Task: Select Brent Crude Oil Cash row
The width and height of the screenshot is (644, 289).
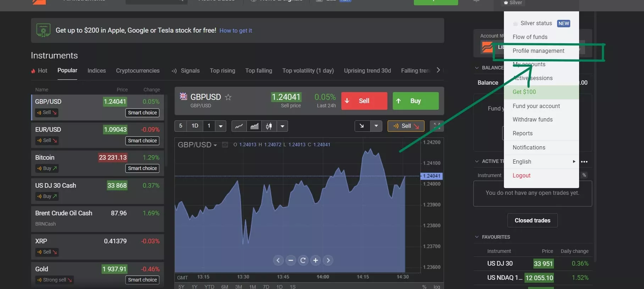Action: pyautogui.click(x=98, y=219)
